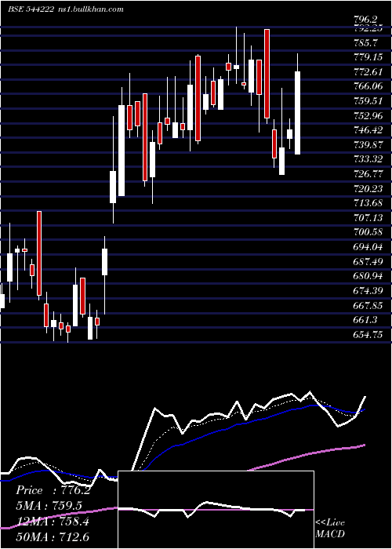Click the 50MA : 712.6 readout
Image resolution: width=392 pixels, height=549 pixels.
pos(52,536)
